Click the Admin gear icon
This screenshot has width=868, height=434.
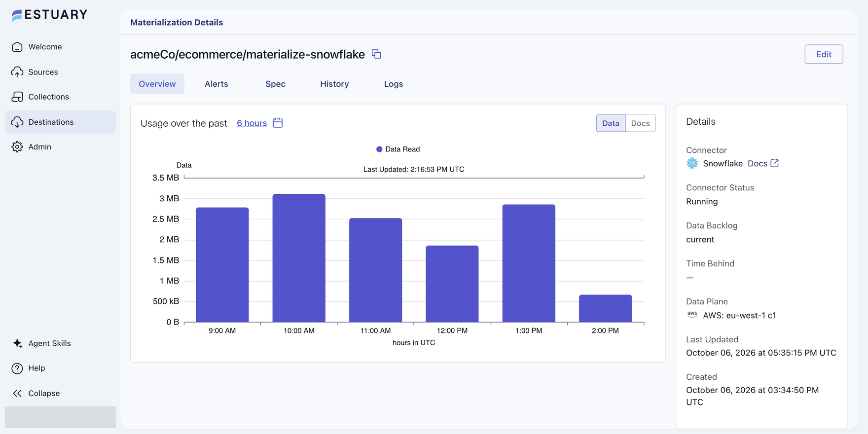point(17,147)
